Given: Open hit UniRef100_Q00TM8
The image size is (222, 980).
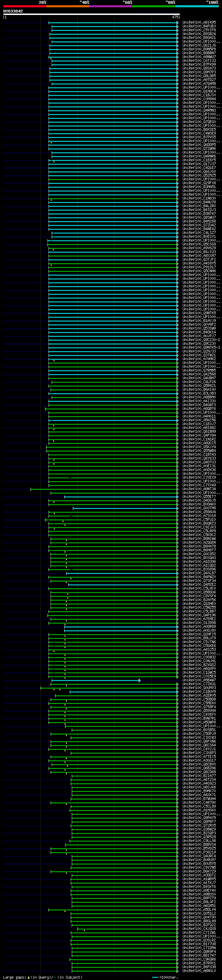Looking at the screenshot, I should click(x=199, y=508).
